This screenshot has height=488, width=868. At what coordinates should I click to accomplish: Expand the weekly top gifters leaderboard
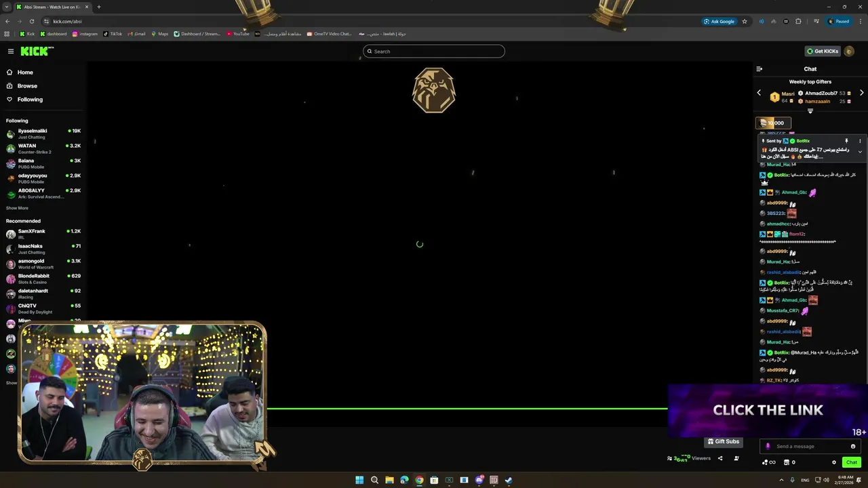[x=810, y=111]
